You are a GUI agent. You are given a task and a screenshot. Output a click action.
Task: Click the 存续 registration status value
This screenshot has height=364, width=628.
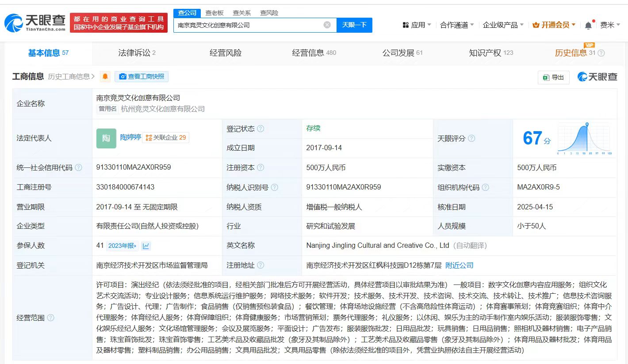[x=313, y=128]
